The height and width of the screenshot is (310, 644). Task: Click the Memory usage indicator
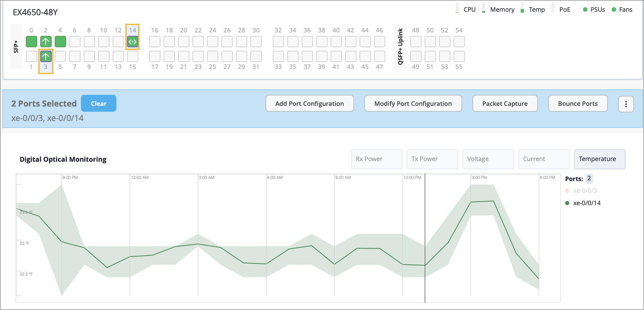498,9
